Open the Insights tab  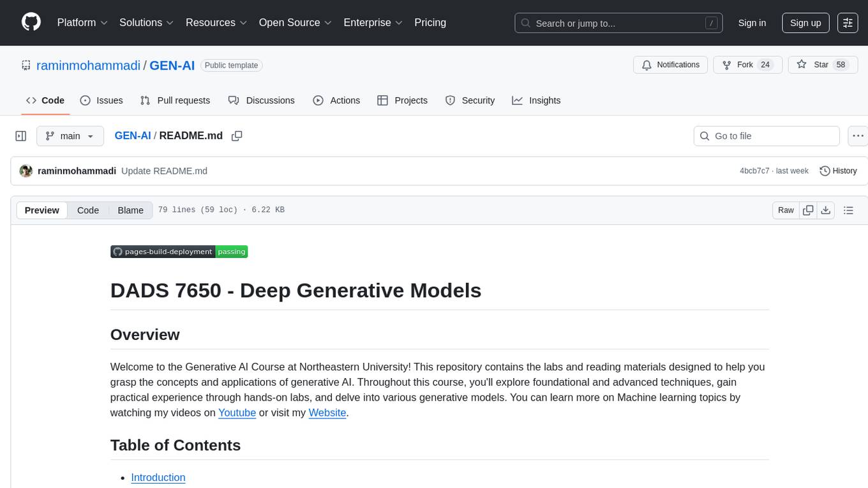536,100
